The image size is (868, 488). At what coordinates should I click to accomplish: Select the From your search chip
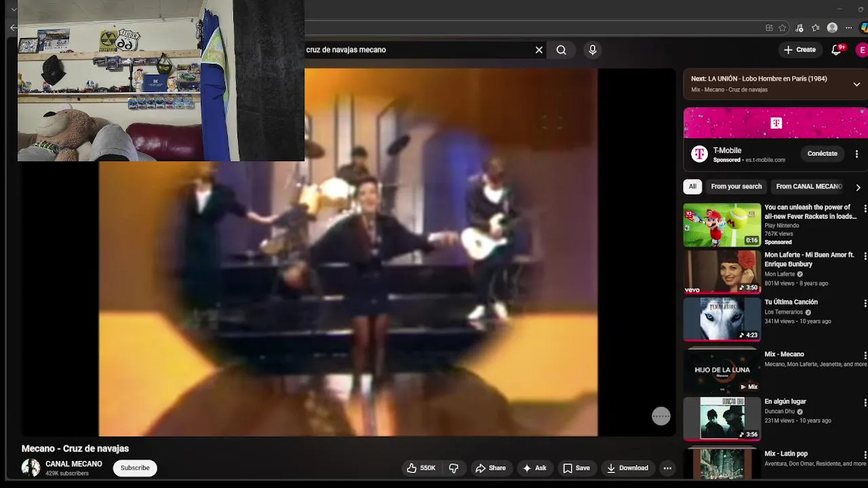point(736,186)
